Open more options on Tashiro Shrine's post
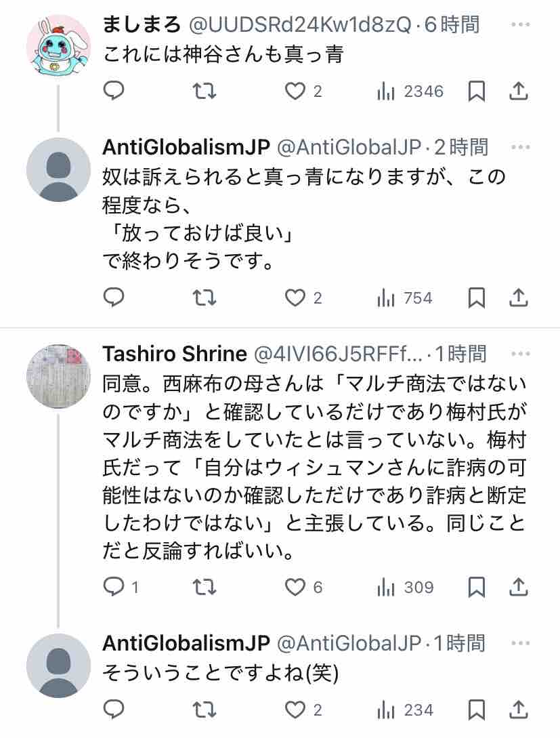 point(521,354)
